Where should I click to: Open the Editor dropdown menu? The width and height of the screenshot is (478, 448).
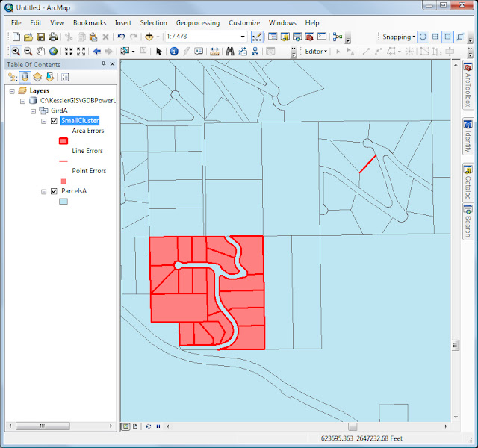pyautogui.click(x=316, y=52)
